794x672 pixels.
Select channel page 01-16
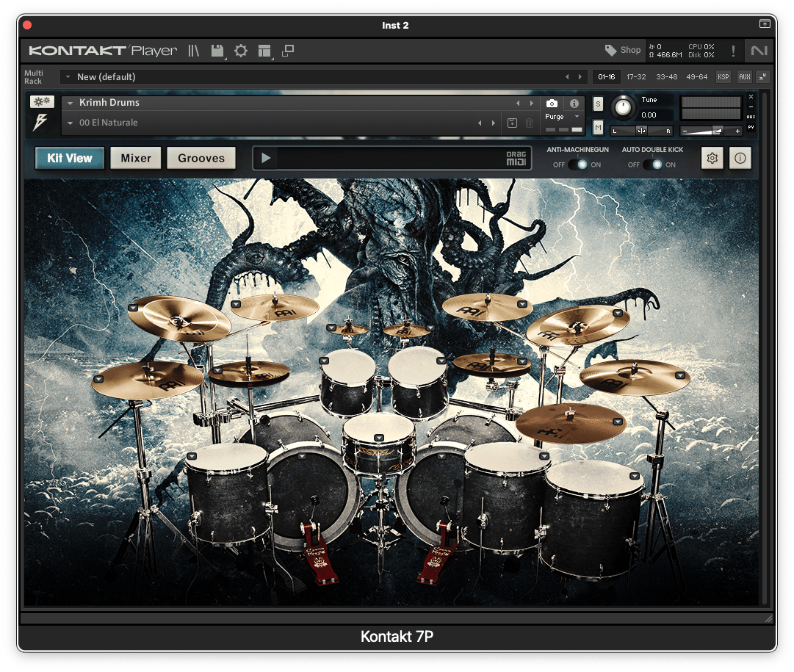point(606,77)
